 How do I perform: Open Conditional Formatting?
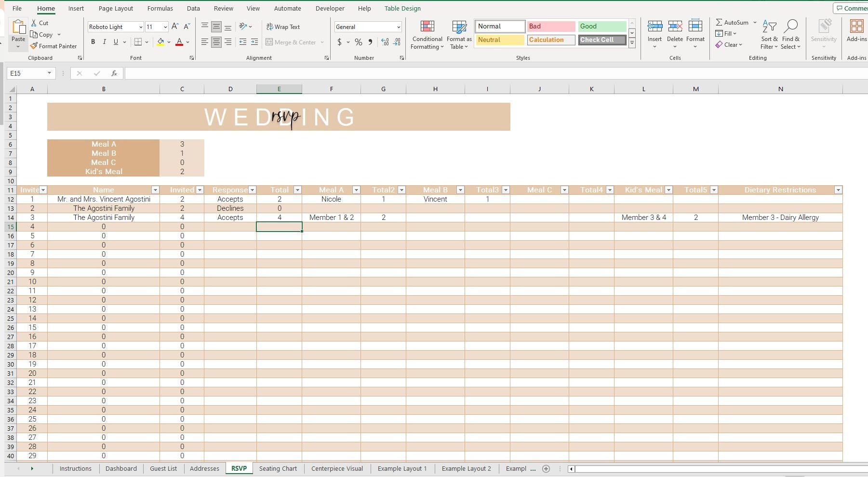[427, 35]
